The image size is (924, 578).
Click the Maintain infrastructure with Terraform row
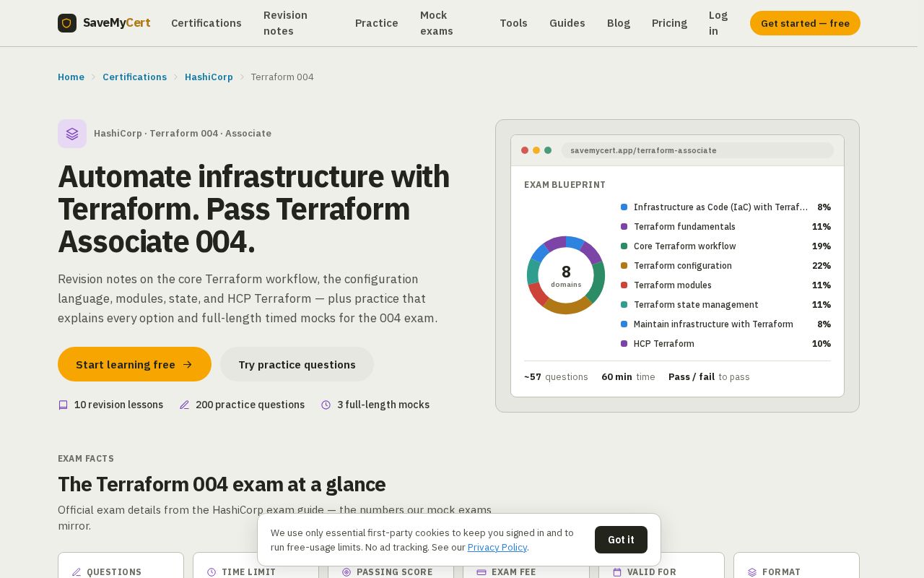[725, 324]
